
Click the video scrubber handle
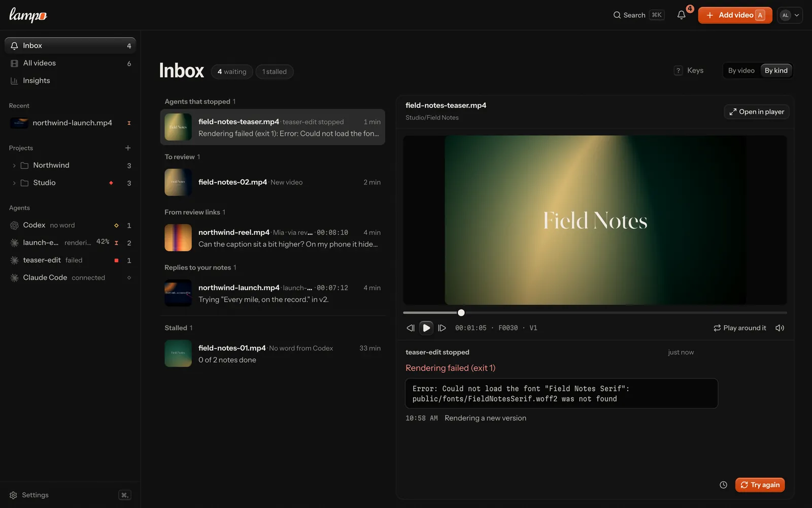(461, 313)
